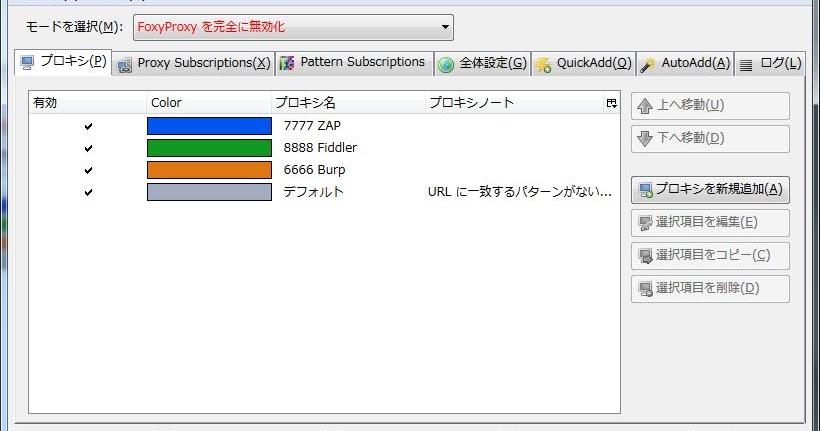The image size is (820, 431).
Task: Click the blue color swatch for ZAP
Action: tap(209, 126)
